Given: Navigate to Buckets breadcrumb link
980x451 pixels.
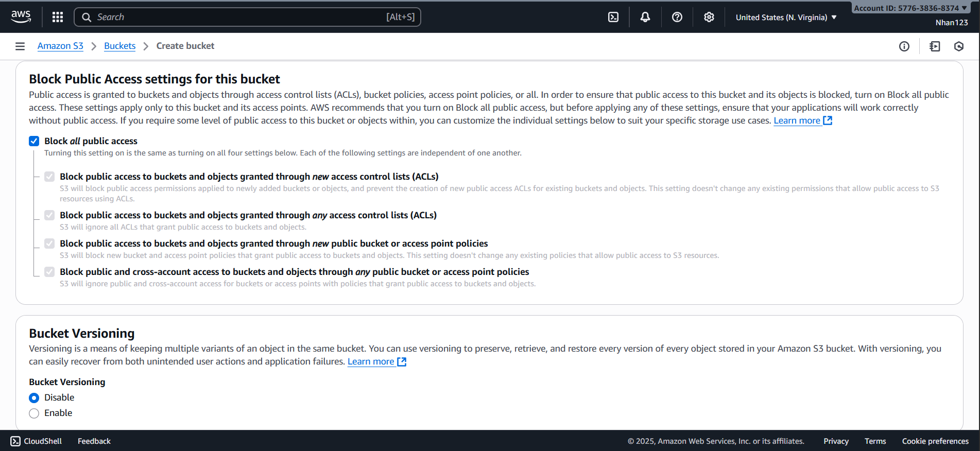Looking at the screenshot, I should point(119,46).
